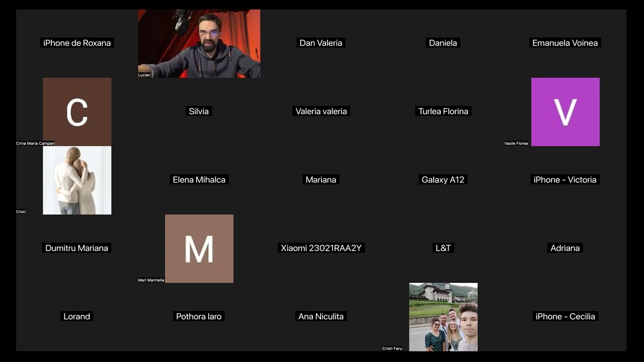
Task: Select Cristi's profile photo of hugging couple
Action: 77,180
